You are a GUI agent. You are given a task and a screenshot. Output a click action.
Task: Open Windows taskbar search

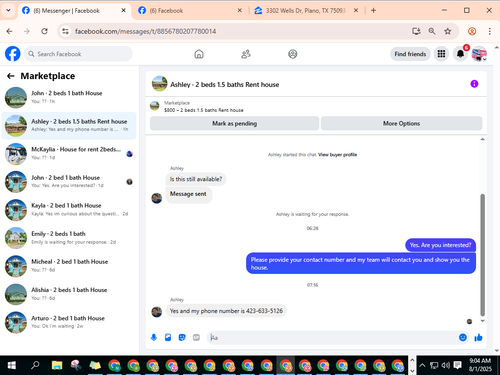(35, 366)
